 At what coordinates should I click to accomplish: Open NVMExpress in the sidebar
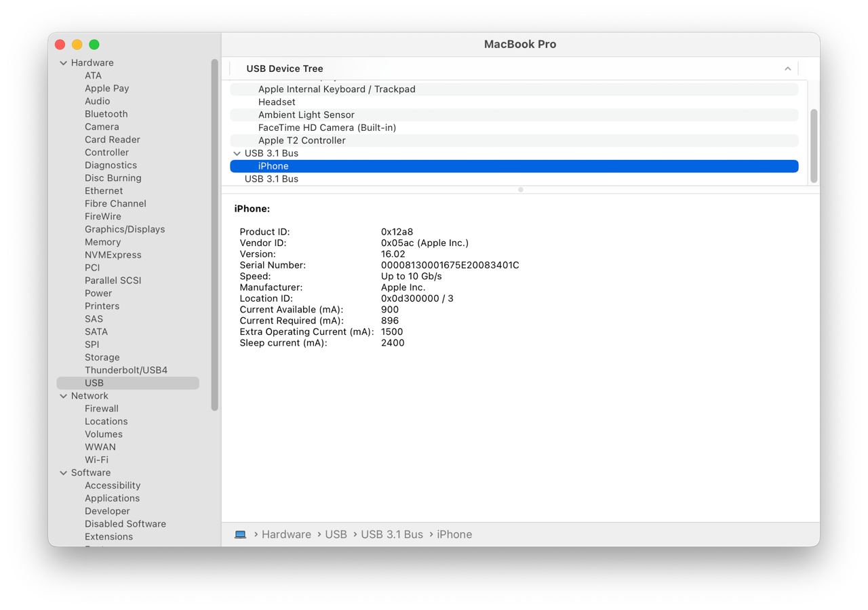tap(113, 255)
